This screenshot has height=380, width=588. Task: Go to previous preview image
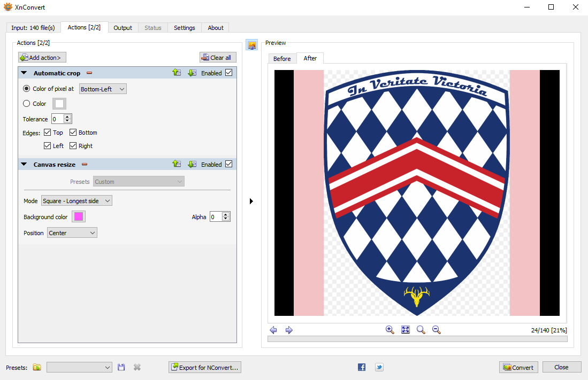[273, 330]
